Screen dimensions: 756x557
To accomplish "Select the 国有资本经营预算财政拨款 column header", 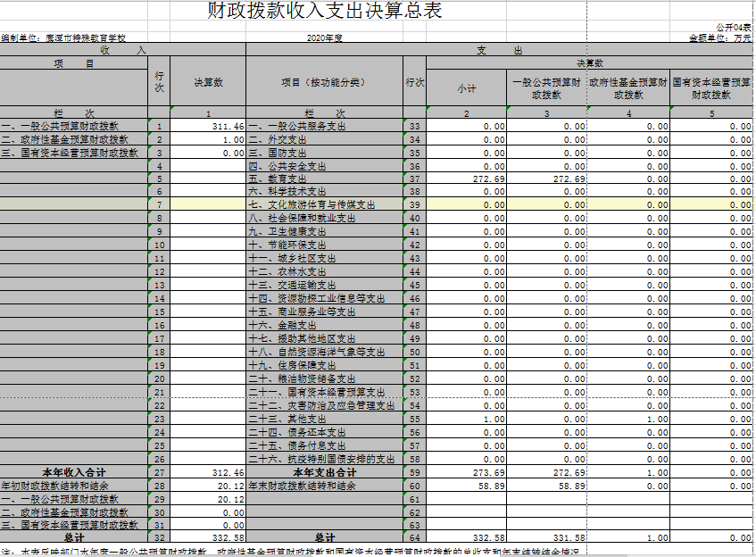I will pos(711,88).
